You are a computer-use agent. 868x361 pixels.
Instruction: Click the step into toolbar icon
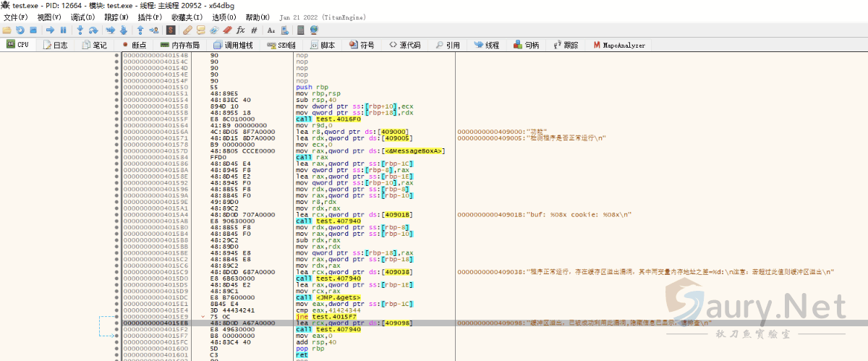80,30
